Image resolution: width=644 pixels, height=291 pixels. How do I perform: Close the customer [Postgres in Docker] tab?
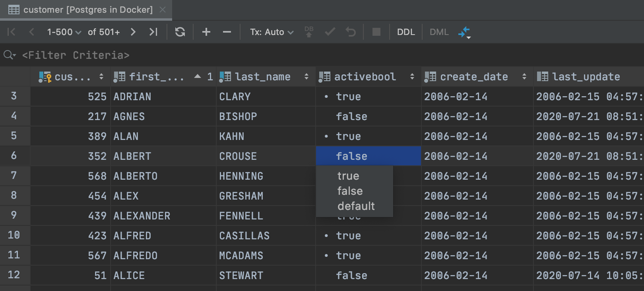tap(162, 10)
